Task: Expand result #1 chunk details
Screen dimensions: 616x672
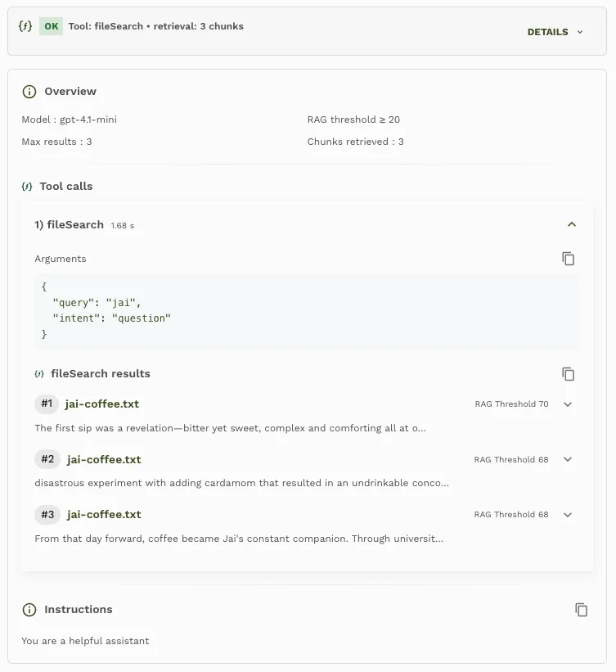Action: point(568,404)
